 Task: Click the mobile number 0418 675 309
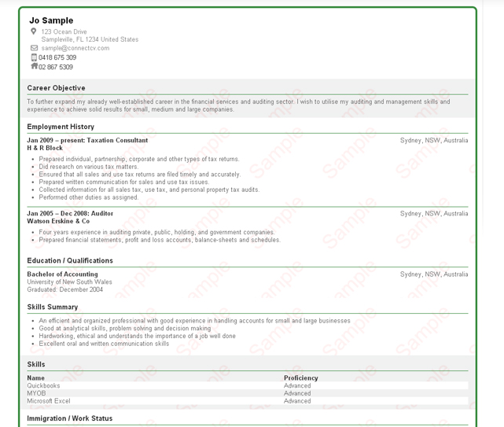tap(57, 57)
